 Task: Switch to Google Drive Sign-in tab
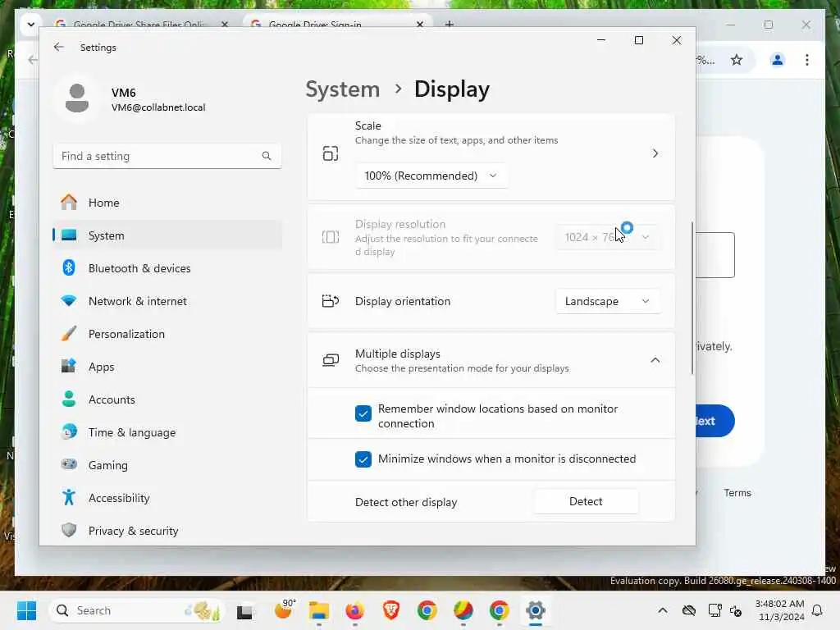[x=337, y=24]
